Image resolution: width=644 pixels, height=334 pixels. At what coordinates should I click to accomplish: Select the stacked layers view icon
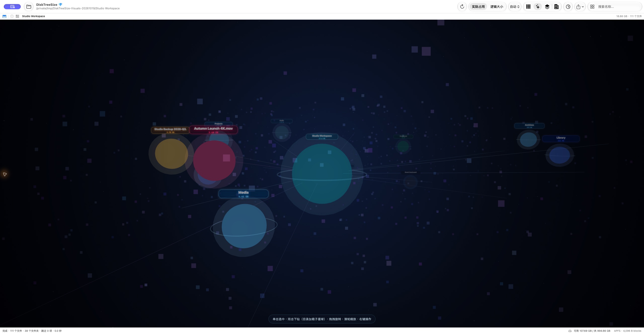tap(547, 7)
